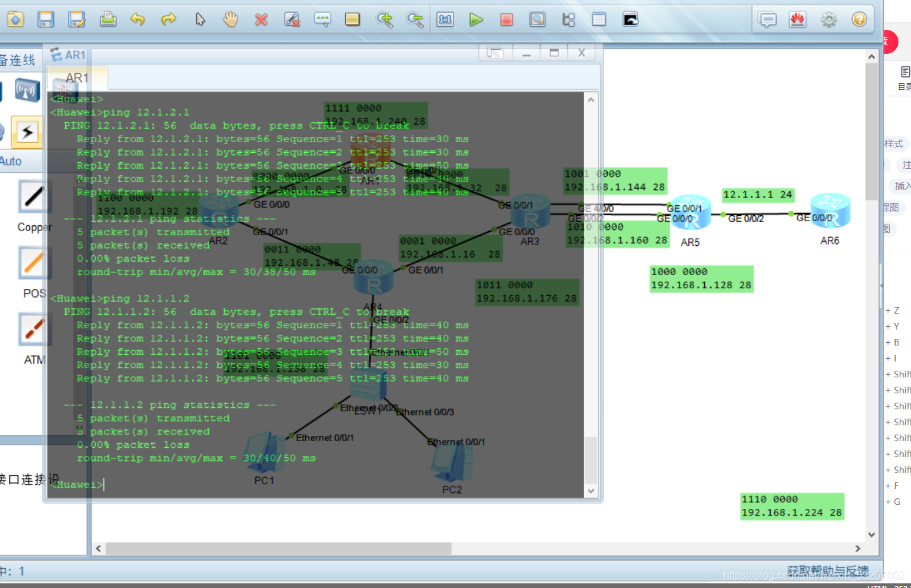Select the 12.1.1.1 24 label
The height and width of the screenshot is (588, 911).
tap(759, 195)
